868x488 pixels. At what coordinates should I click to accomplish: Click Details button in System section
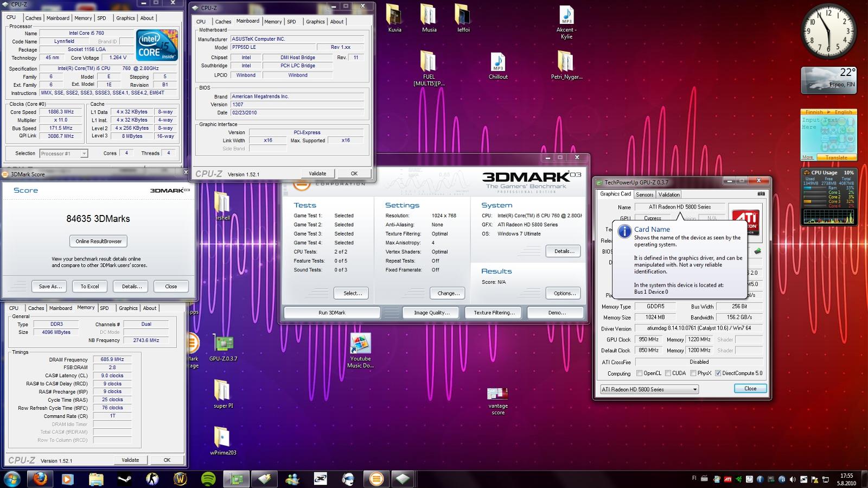564,251
